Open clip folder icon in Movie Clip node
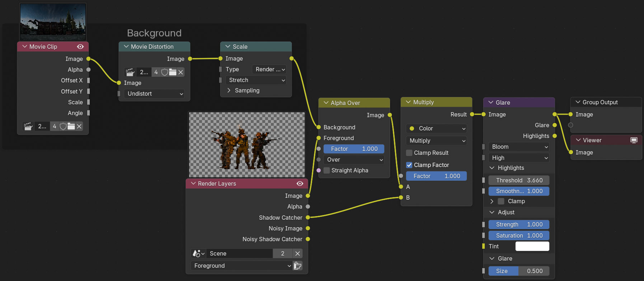This screenshot has width=644, height=281. 71,126
